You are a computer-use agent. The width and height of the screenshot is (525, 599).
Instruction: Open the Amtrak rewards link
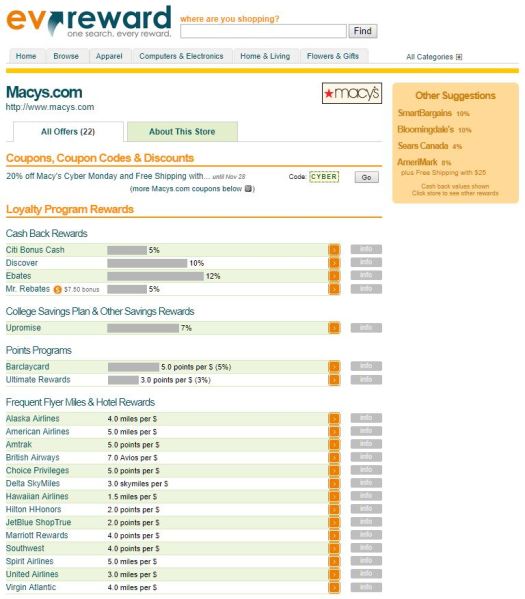coord(19,445)
